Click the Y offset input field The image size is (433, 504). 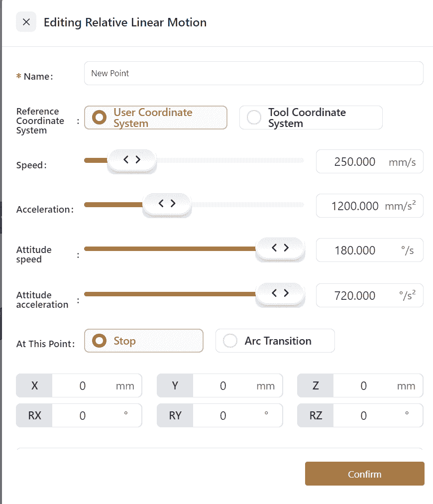point(223,386)
